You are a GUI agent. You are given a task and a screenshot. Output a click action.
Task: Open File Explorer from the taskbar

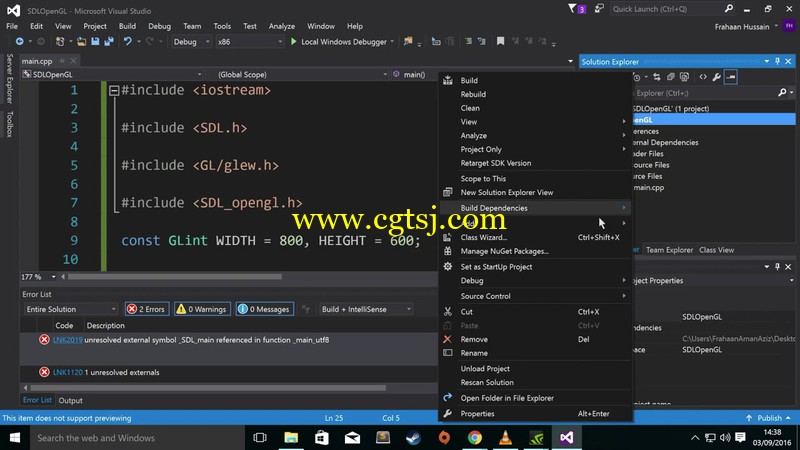tap(291, 438)
